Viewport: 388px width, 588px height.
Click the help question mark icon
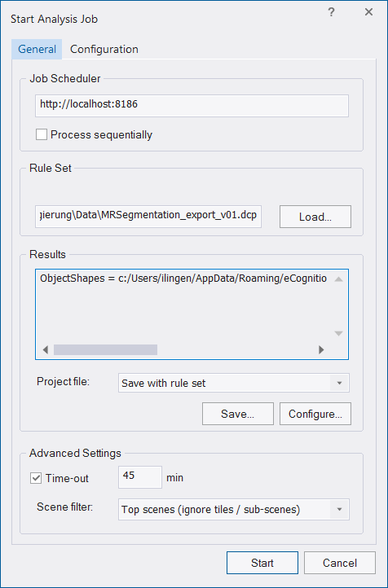[x=331, y=12]
